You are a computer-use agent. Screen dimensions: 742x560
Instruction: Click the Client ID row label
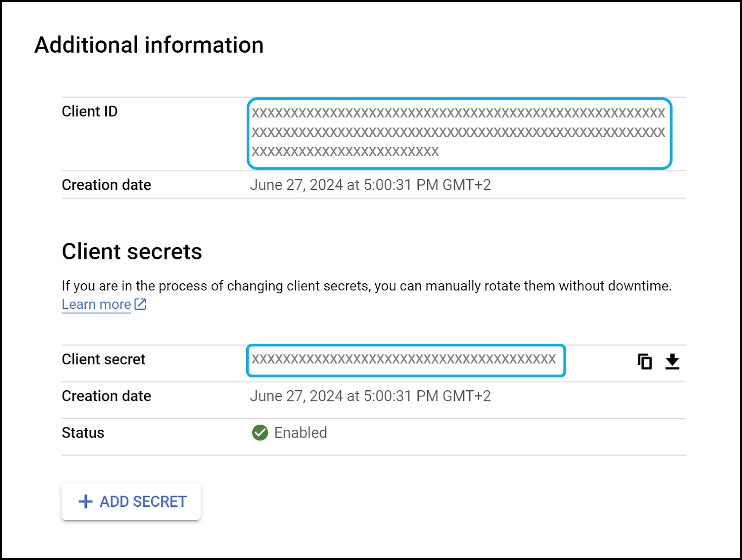click(89, 111)
